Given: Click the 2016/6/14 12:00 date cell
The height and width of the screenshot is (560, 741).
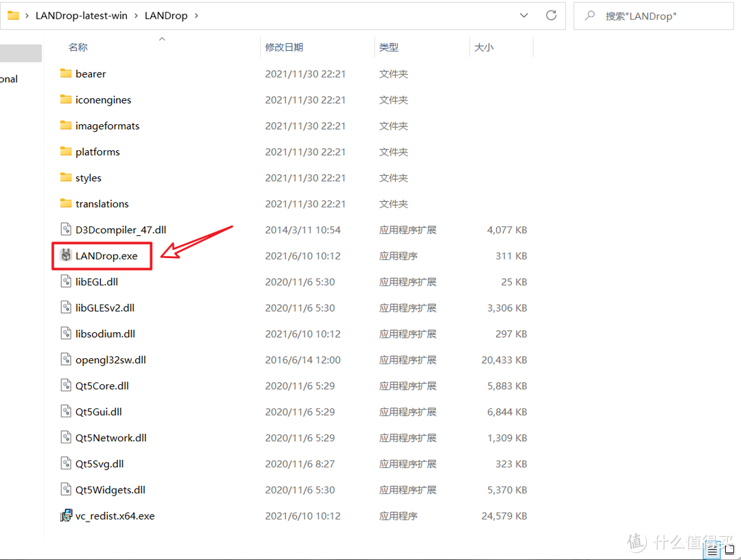Looking at the screenshot, I should click(303, 360).
